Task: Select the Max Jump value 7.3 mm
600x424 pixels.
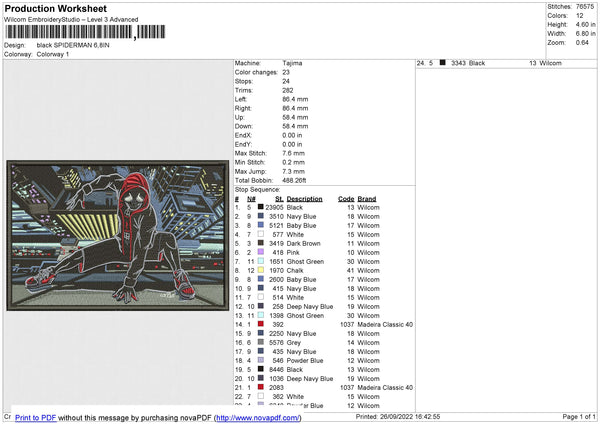Action: point(293,171)
